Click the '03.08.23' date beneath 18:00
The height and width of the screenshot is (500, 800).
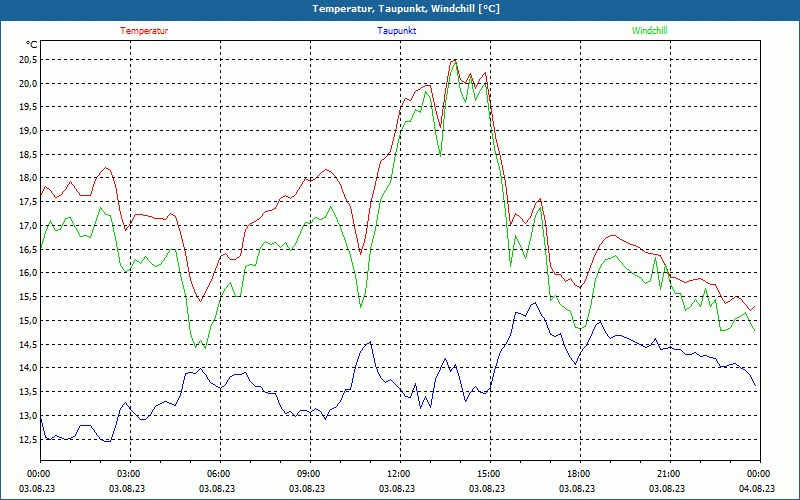[x=577, y=488]
